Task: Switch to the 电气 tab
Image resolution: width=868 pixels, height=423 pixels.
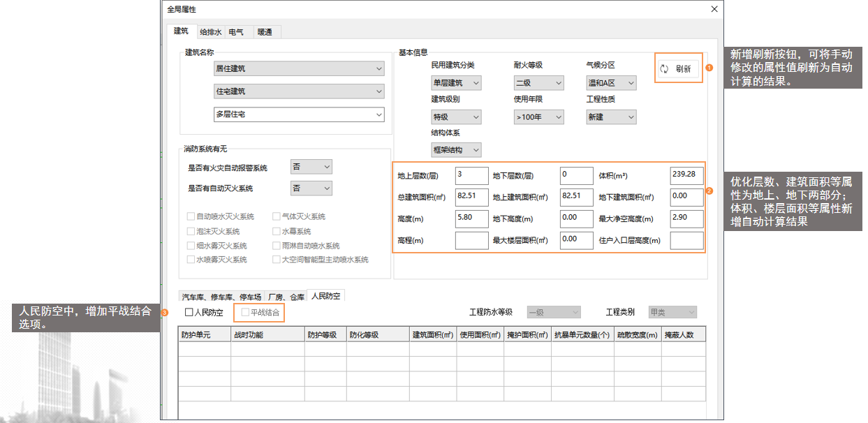Action: [236, 32]
